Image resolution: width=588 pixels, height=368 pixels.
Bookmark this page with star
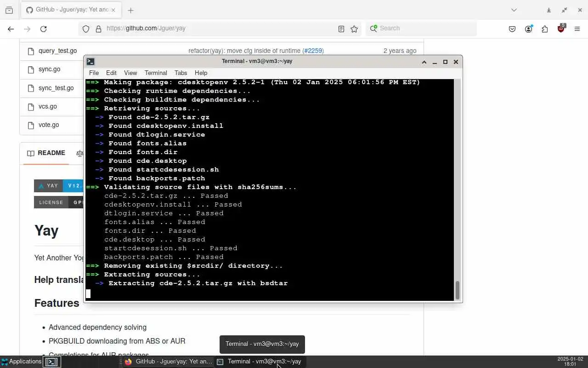click(x=354, y=29)
